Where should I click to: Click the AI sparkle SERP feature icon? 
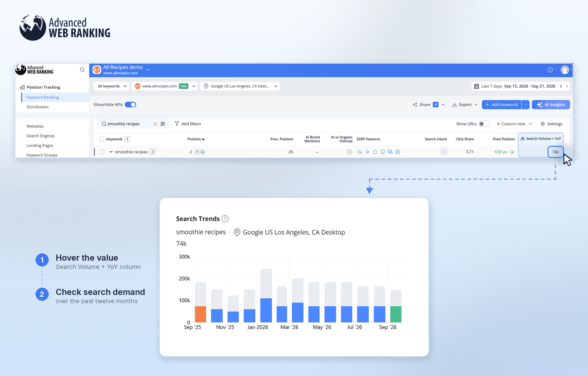pyautogui.click(x=367, y=152)
